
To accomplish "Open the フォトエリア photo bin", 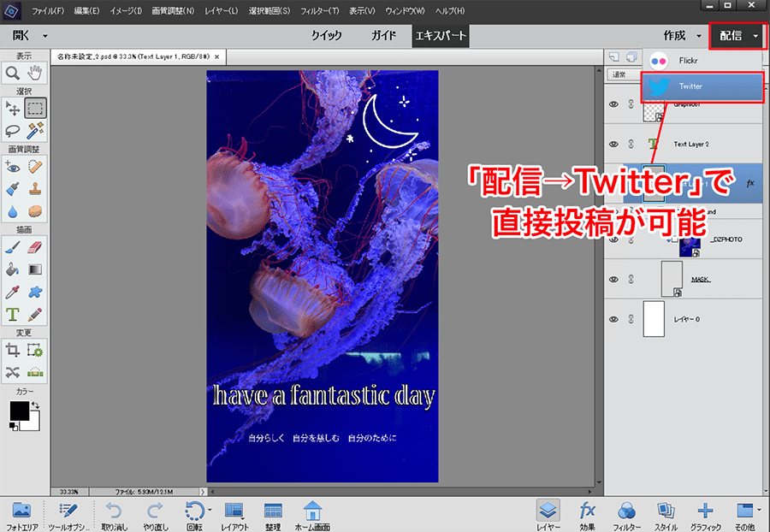I will click(x=22, y=517).
